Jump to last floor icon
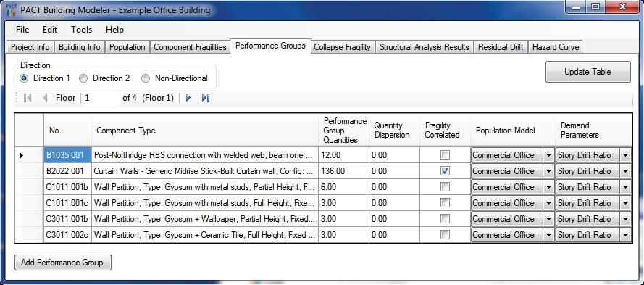Screen dimensions: 644x285 coord(206,98)
